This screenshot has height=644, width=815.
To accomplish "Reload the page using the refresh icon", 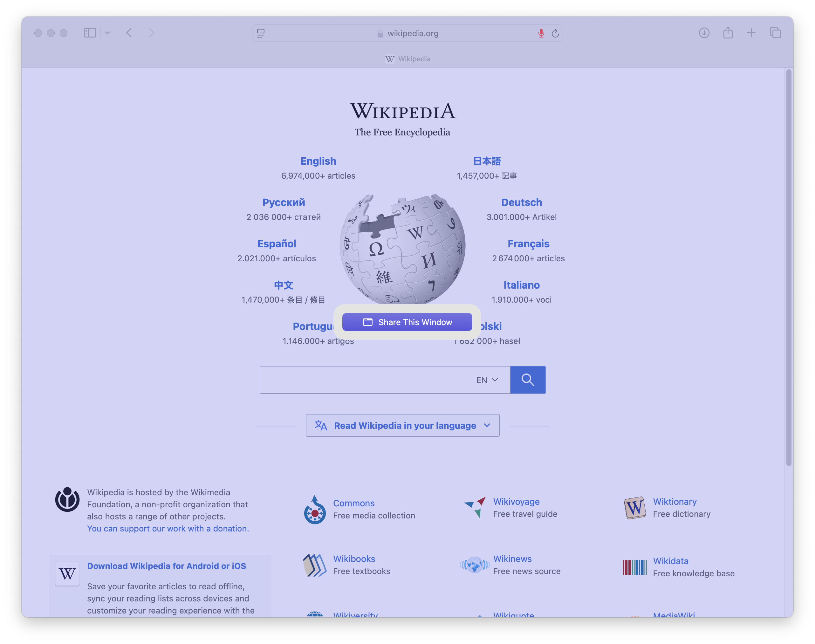I will point(555,33).
